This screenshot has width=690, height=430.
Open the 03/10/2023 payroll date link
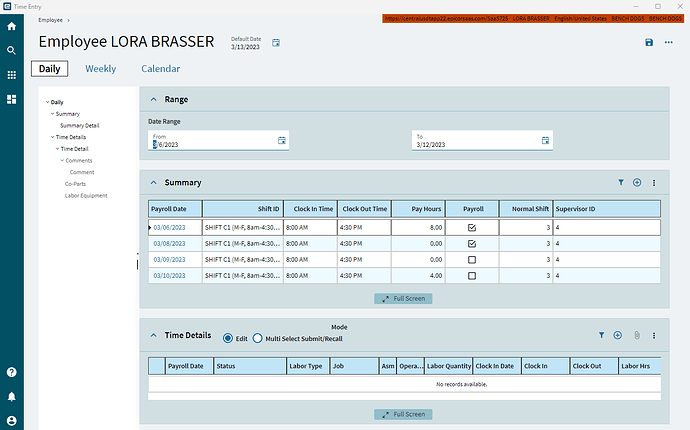coord(169,276)
